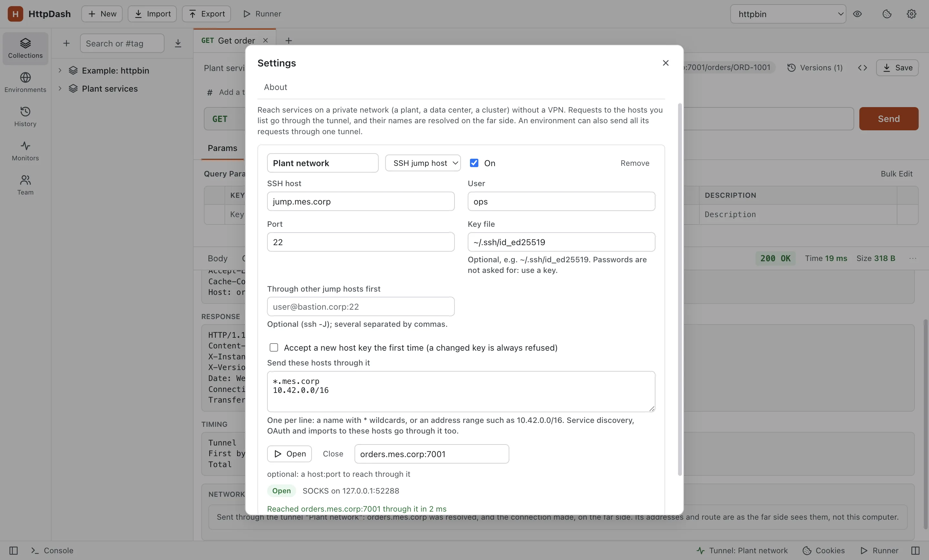
Task: Add a new request tab
Action: tap(288, 40)
